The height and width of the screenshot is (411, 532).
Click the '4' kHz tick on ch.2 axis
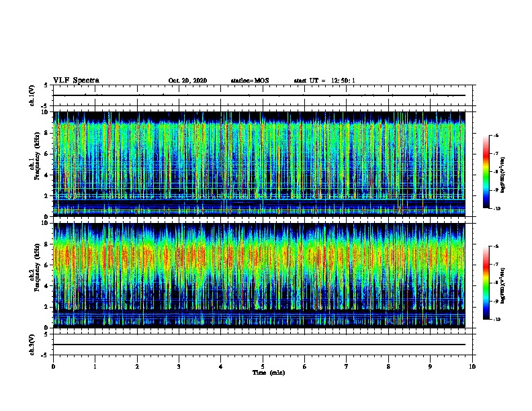(46, 286)
